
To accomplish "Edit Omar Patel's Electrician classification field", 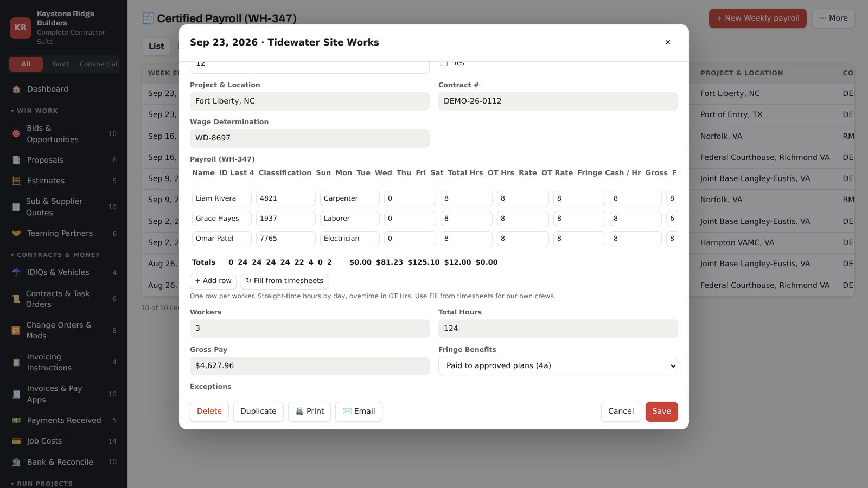I will (x=350, y=239).
